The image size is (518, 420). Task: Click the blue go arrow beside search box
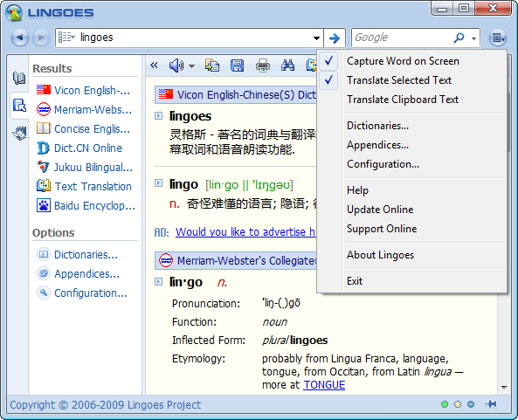point(335,38)
